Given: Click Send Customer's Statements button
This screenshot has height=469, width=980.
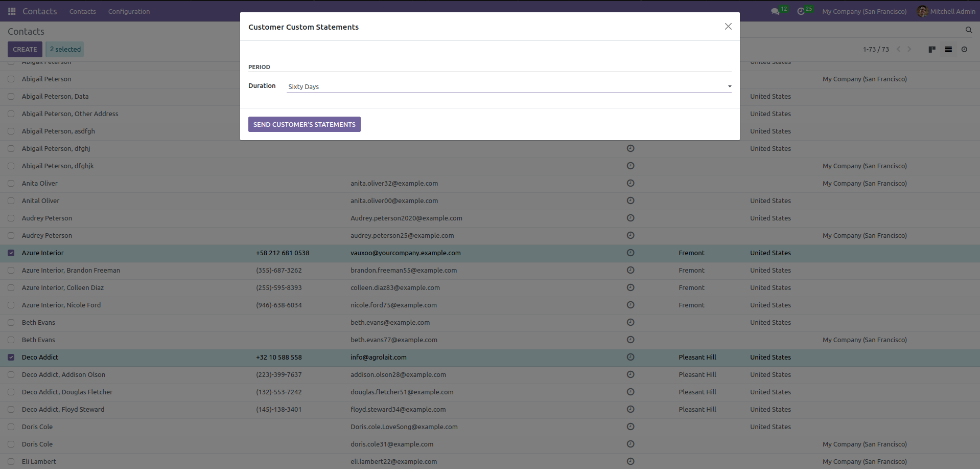Looking at the screenshot, I should pyautogui.click(x=305, y=124).
